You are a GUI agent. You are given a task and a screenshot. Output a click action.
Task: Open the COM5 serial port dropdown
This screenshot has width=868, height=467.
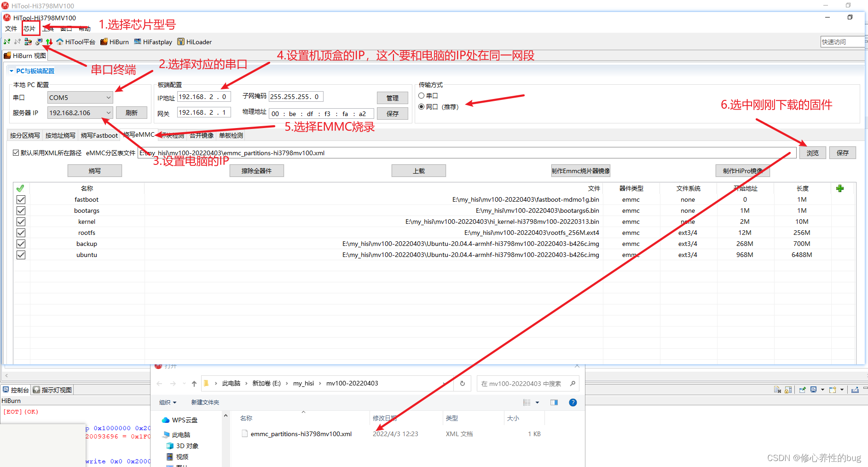[x=80, y=98]
